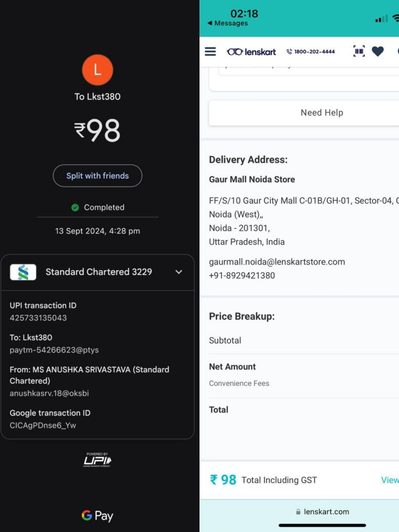The height and width of the screenshot is (532, 399).
Task: Expand the Standard Chartered 3229 chevron
Action: pyautogui.click(x=179, y=272)
